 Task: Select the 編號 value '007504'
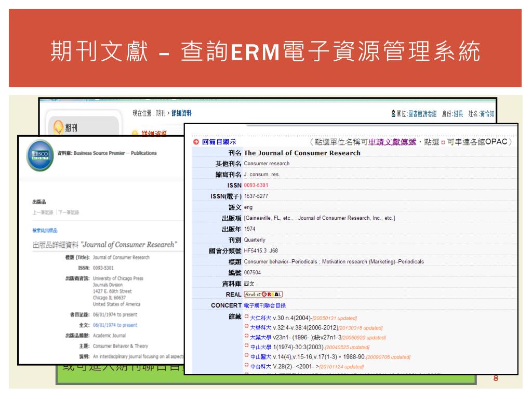point(252,272)
